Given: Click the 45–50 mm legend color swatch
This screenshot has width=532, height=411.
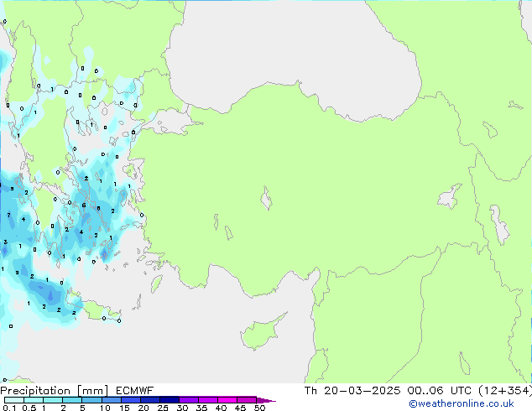Looking at the screenshot, I should (247, 400).
